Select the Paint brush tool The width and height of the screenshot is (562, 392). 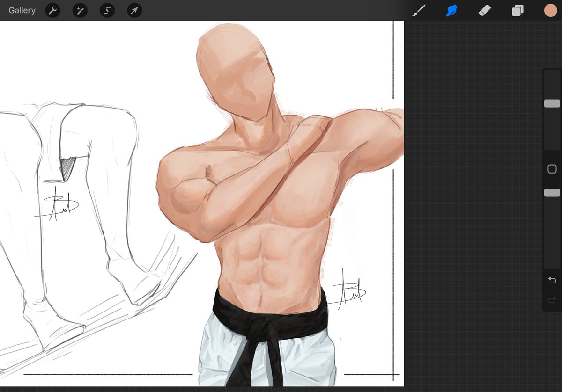point(419,10)
